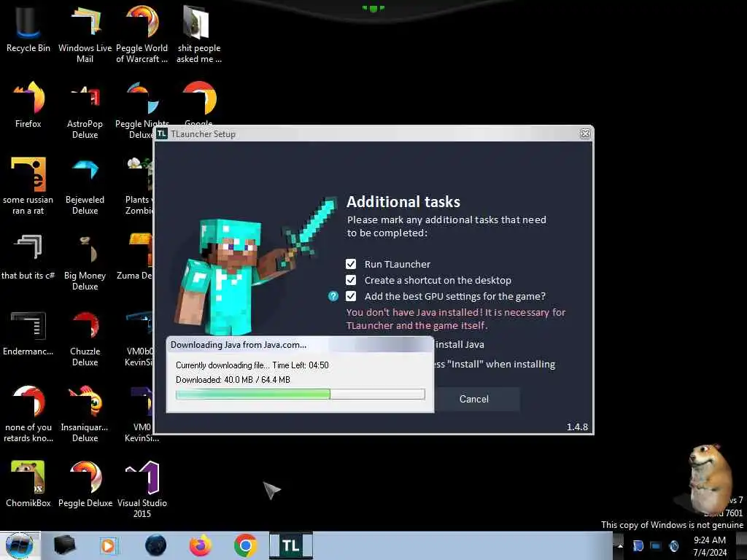
Task: Click the 9:24 AM taskbar clock
Action: pos(710,545)
